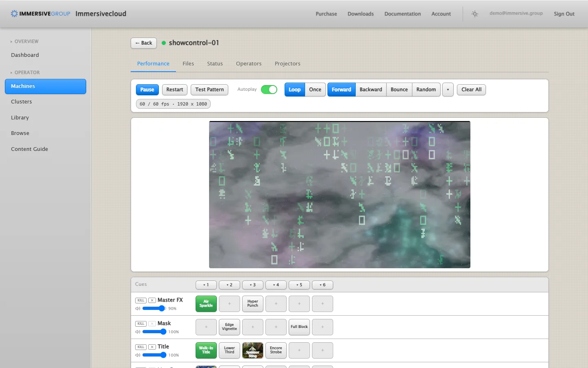Open cue column 1 dropdown

pyautogui.click(x=206, y=285)
